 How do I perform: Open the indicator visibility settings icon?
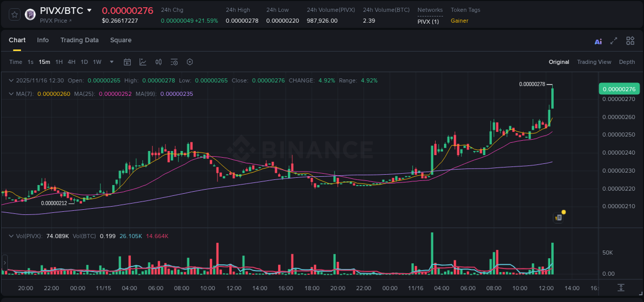pos(174,62)
